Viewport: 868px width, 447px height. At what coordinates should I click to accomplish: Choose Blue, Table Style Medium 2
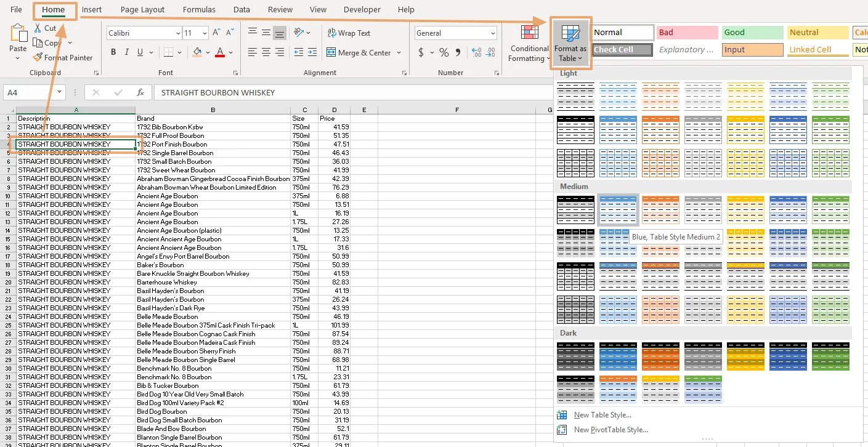coord(618,210)
